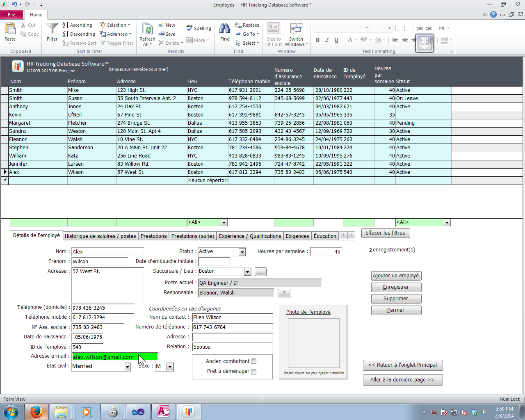Switch to the Prestations tab
Viewport: 525px width, 420px height.
pyautogui.click(x=153, y=236)
